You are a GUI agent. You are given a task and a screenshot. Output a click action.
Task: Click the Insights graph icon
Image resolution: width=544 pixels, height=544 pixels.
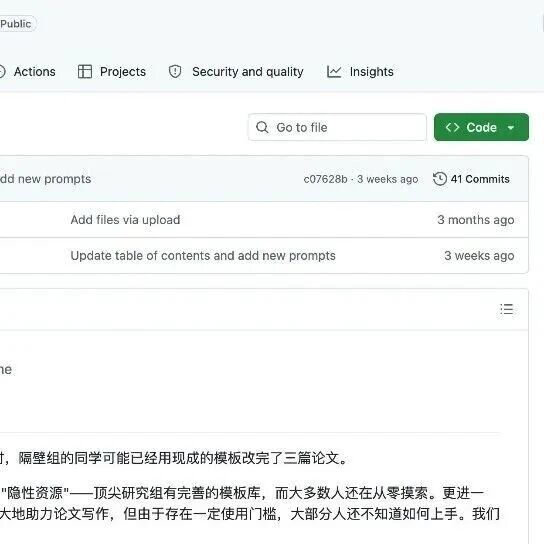tap(334, 72)
